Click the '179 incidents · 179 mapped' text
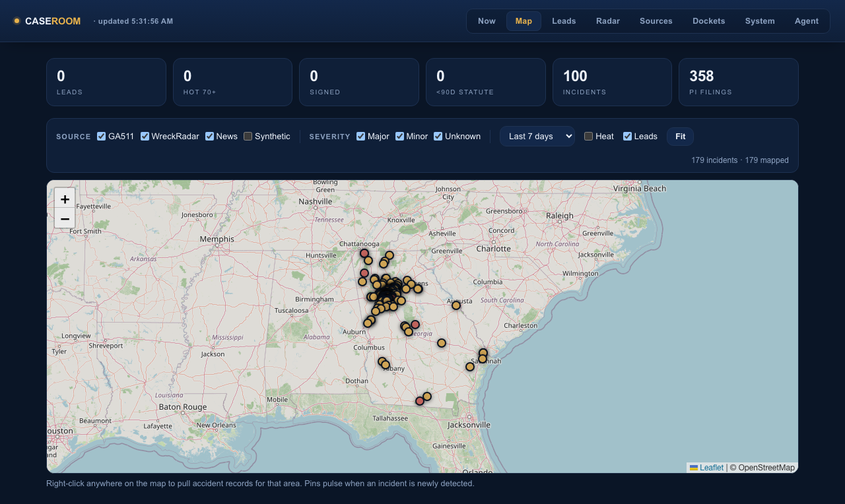 (x=740, y=160)
